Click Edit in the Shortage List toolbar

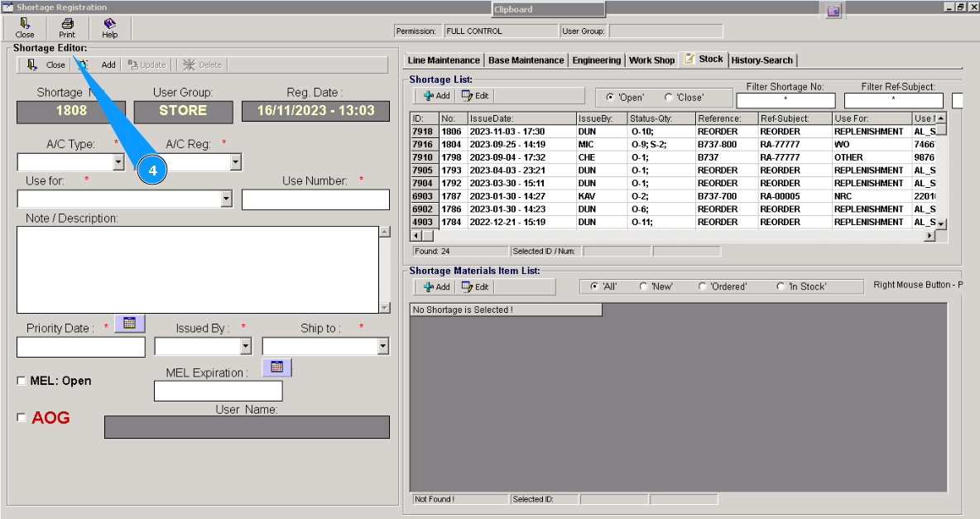pyautogui.click(x=475, y=96)
